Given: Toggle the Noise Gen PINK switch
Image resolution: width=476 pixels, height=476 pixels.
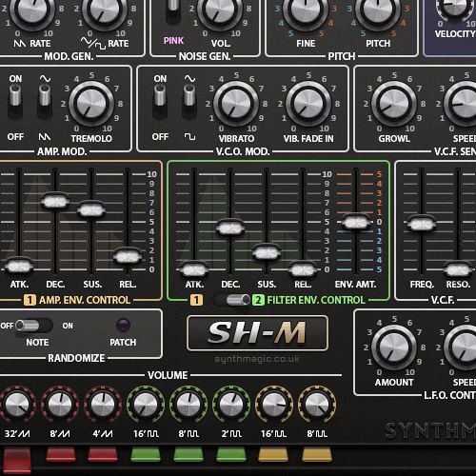Looking at the screenshot, I should pos(173,11).
